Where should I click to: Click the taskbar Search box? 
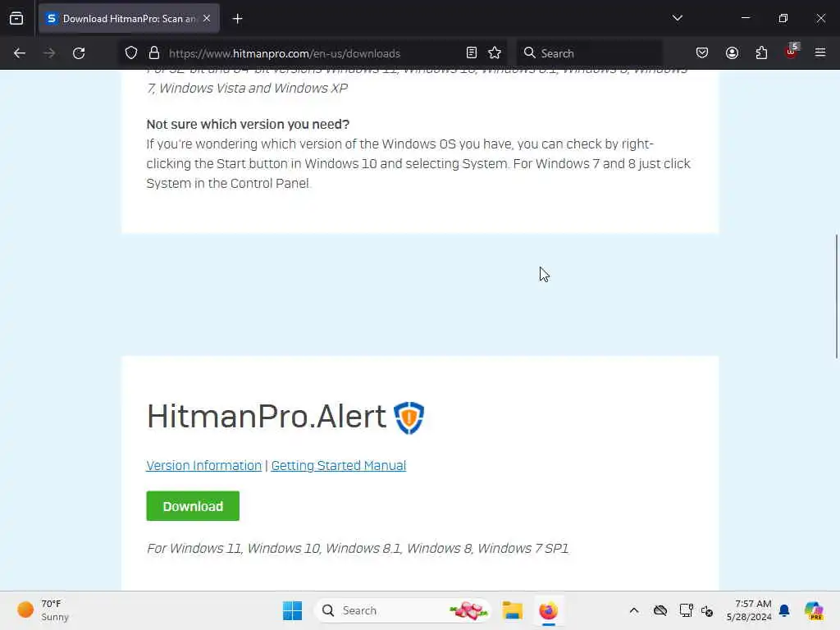[403, 610]
